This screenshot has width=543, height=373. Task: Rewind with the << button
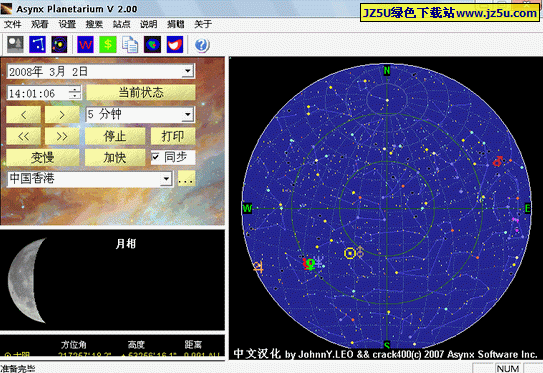click(x=24, y=136)
